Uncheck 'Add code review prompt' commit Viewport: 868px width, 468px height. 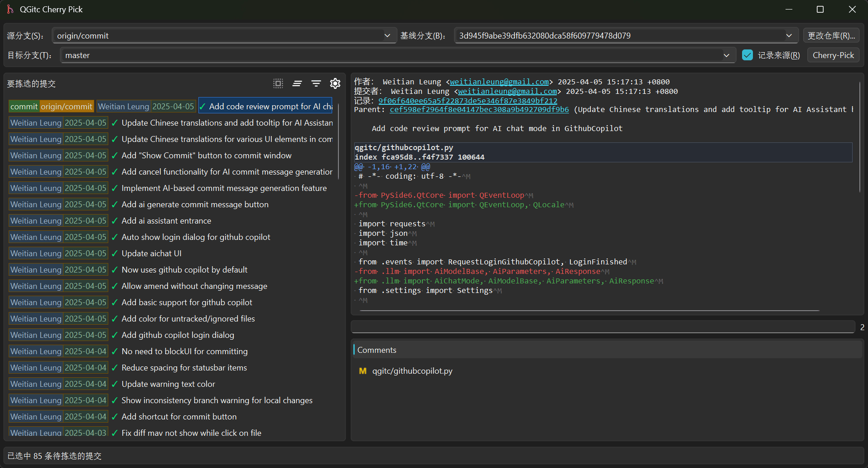pyautogui.click(x=203, y=107)
